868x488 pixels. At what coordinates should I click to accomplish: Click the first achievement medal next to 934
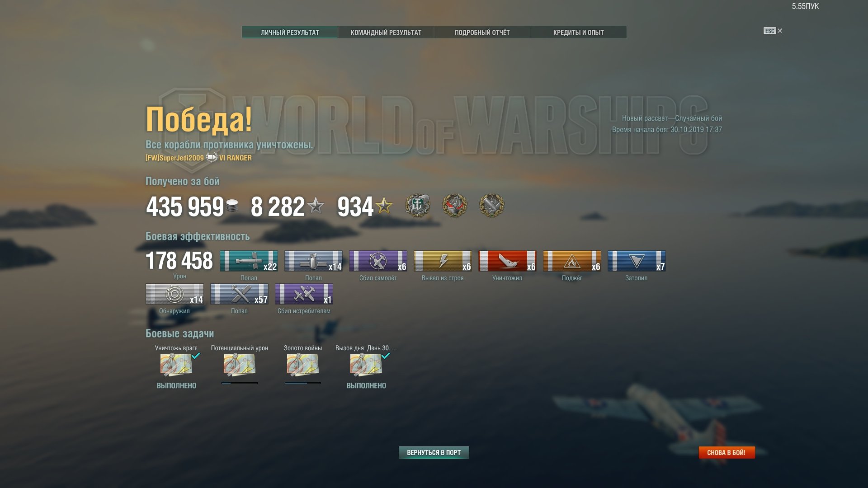[x=417, y=206]
